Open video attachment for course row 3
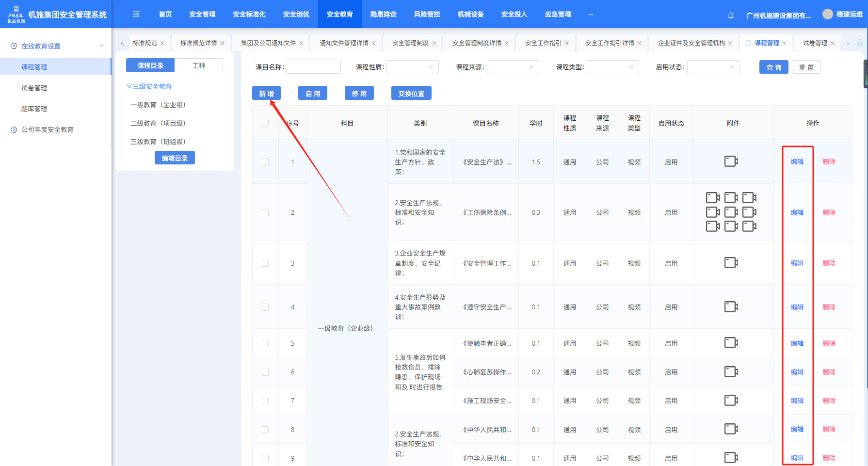 point(731,263)
